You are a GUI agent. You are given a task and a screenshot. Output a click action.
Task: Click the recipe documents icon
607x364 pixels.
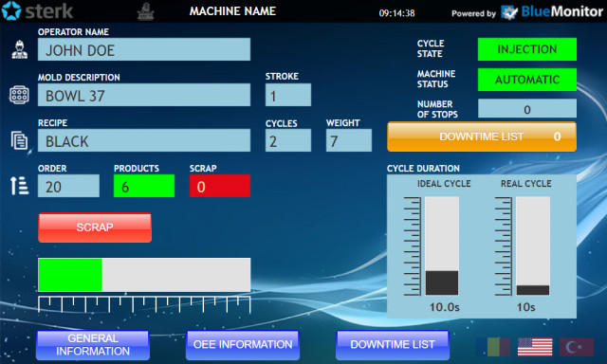click(x=19, y=140)
